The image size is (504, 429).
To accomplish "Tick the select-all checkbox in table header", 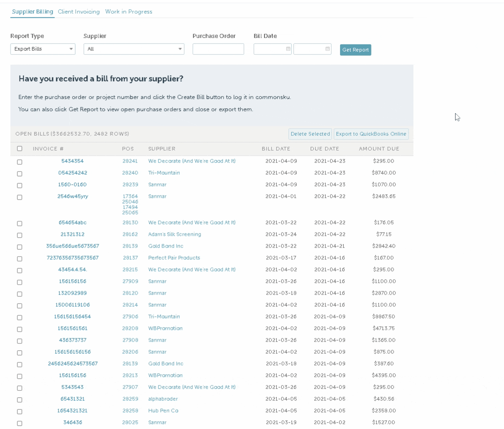I will 19,148.
